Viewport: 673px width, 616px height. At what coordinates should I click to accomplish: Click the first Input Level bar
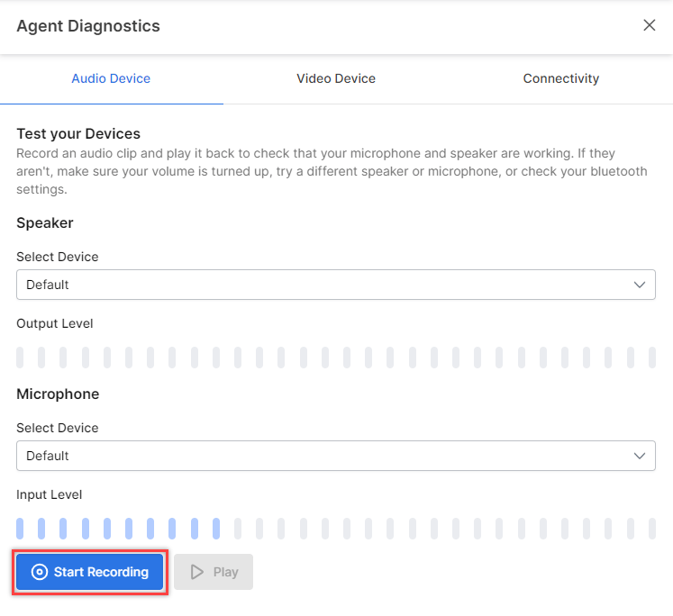pos(20,529)
